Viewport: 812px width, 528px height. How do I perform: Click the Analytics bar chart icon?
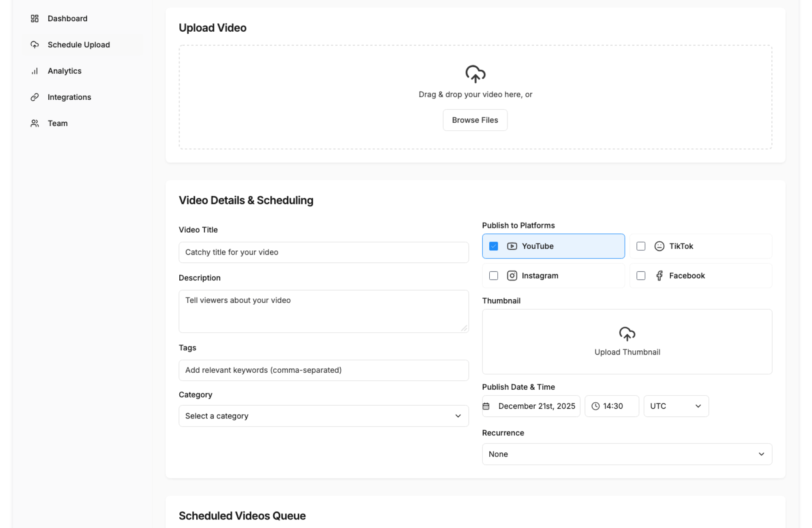click(x=35, y=71)
